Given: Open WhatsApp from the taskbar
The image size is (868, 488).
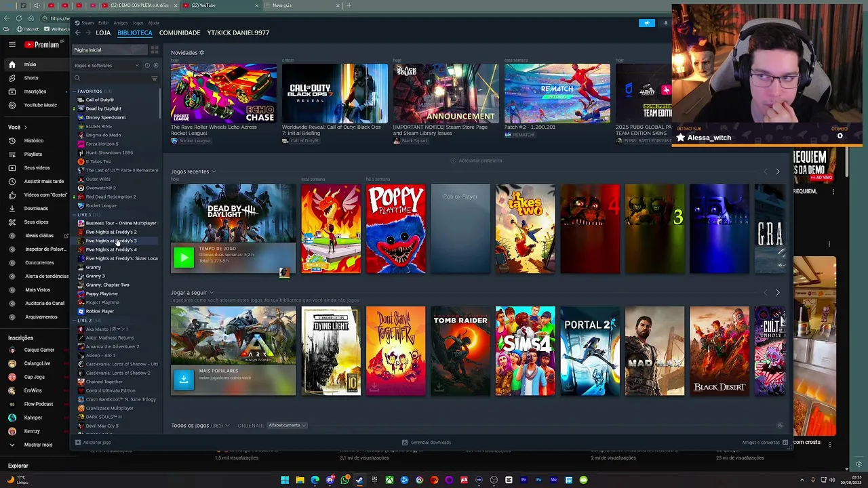Looking at the screenshot, I should click(344, 480).
